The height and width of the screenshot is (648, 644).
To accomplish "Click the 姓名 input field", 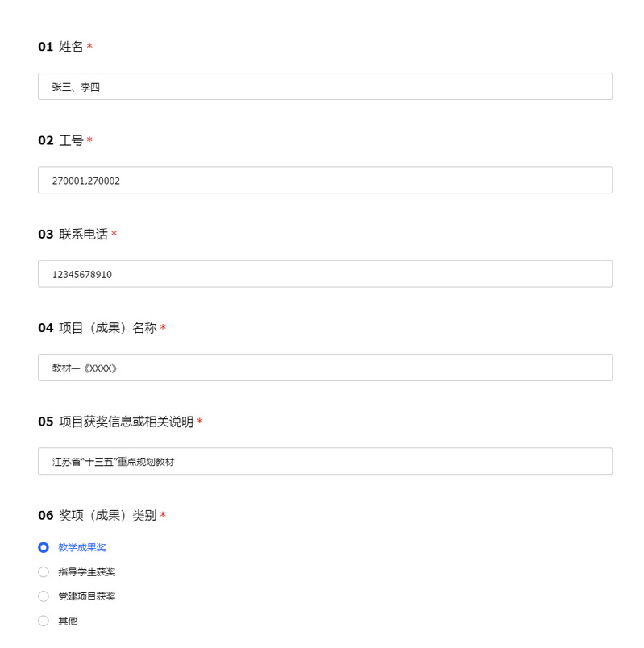I will tap(325, 86).
